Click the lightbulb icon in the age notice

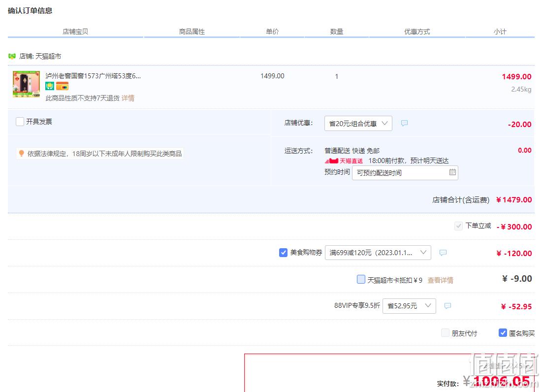[x=22, y=153]
